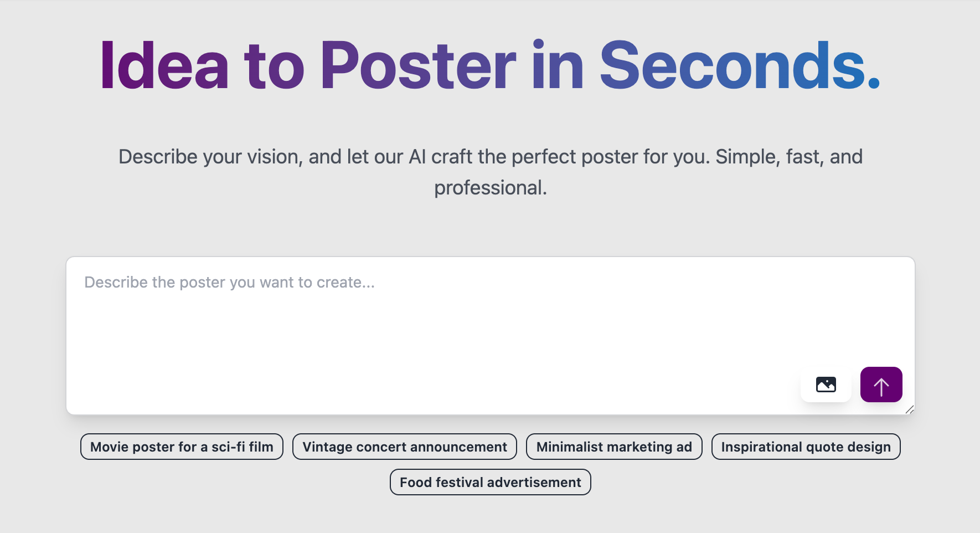980x533 pixels.
Task: Click 'Describe your vision' in the subtitle
Action: click(x=210, y=157)
